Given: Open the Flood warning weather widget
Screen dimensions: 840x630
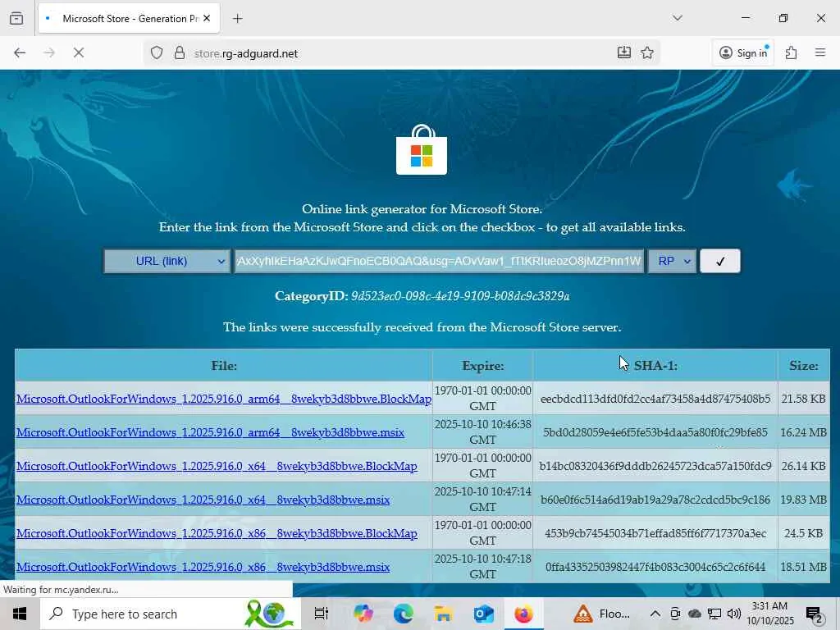Looking at the screenshot, I should (x=602, y=614).
